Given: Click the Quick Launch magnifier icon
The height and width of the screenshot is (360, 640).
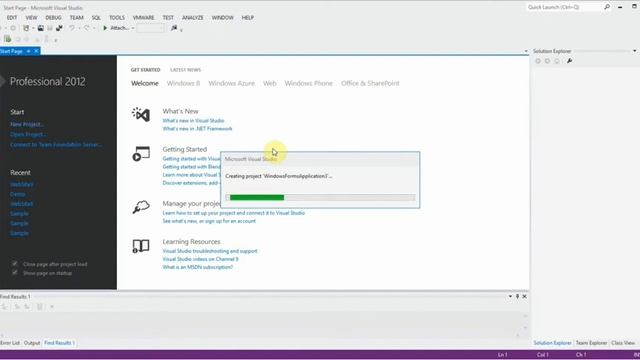Looking at the screenshot, I should [x=607, y=7].
